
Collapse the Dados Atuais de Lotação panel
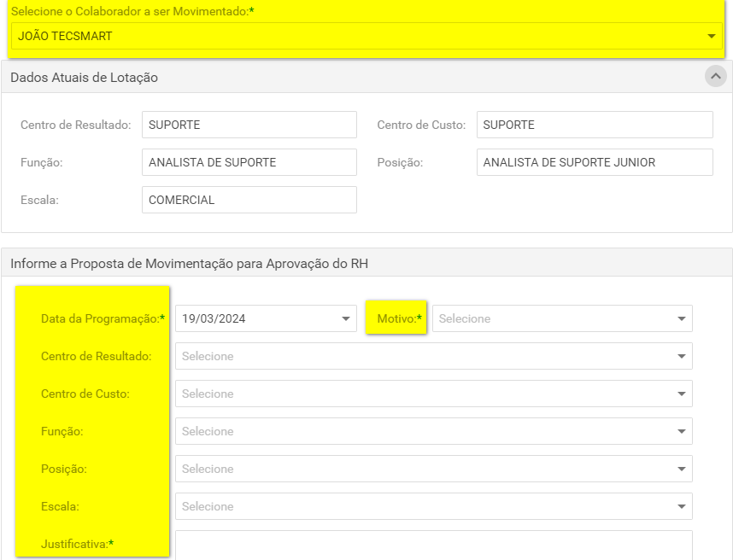[x=716, y=76]
